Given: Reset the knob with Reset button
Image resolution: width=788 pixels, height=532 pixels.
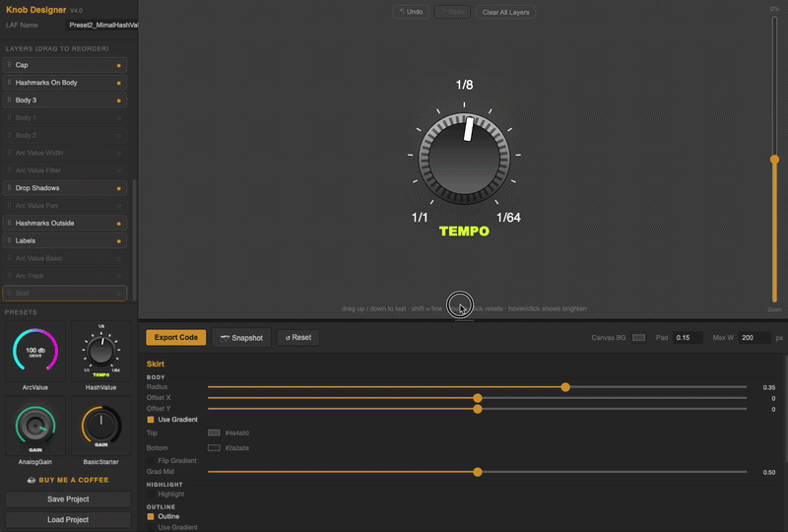Looking at the screenshot, I should click(x=298, y=337).
